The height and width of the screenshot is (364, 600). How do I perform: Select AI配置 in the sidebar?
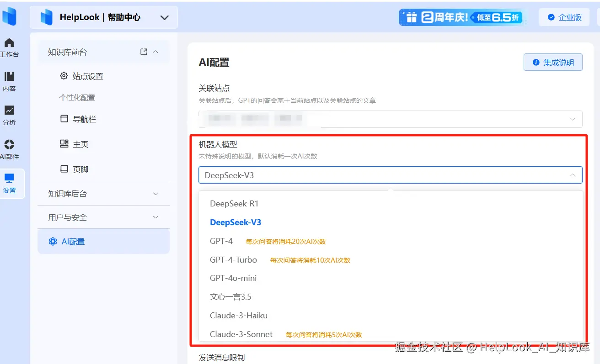pos(104,242)
